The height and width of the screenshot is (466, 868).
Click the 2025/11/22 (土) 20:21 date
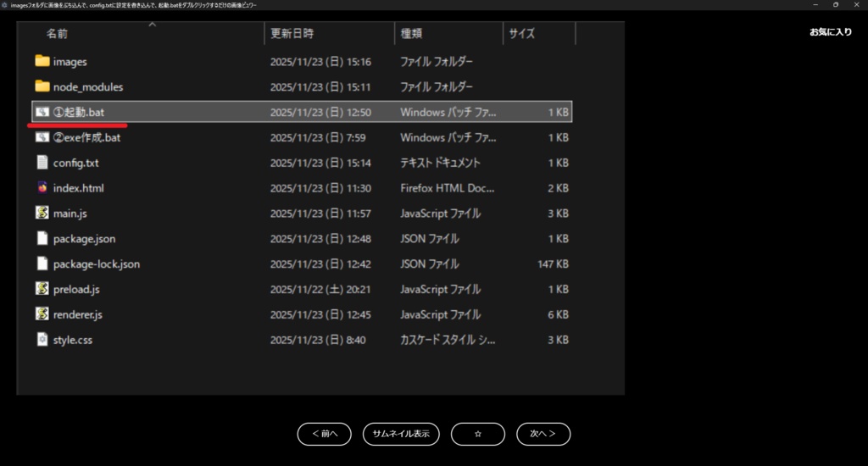coord(320,289)
